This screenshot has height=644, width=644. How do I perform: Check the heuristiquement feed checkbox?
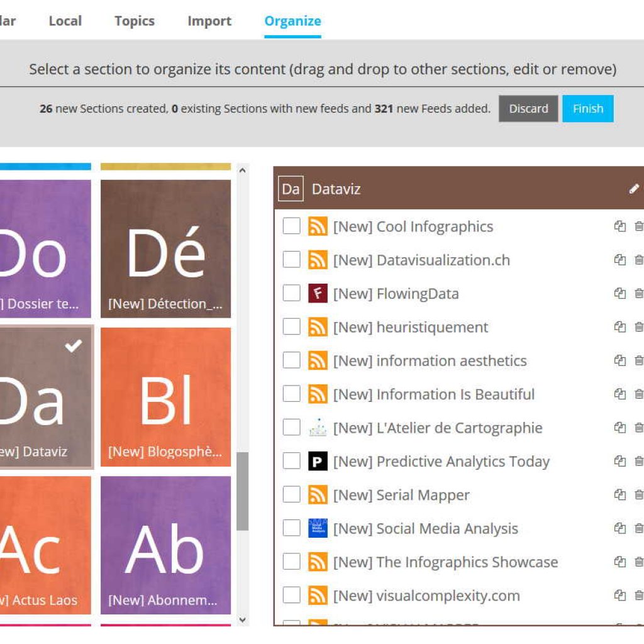[291, 327]
